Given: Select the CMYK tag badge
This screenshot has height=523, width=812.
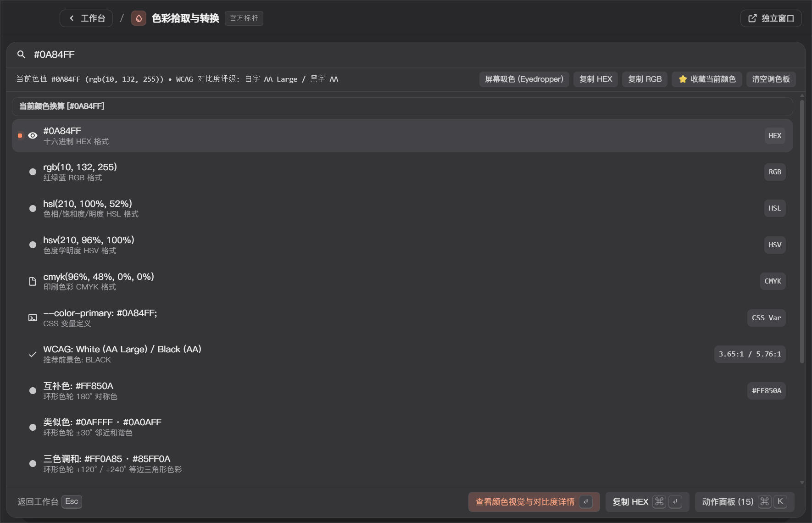Looking at the screenshot, I should 773,281.
